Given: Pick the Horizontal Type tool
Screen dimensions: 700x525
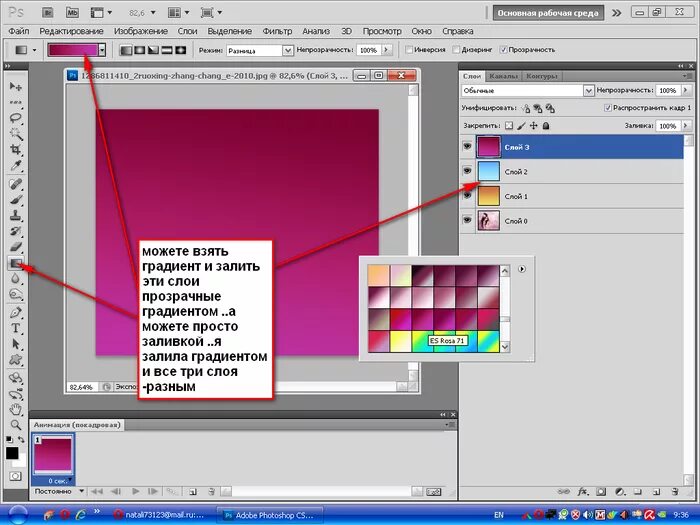Looking at the screenshot, I should 16,329.
